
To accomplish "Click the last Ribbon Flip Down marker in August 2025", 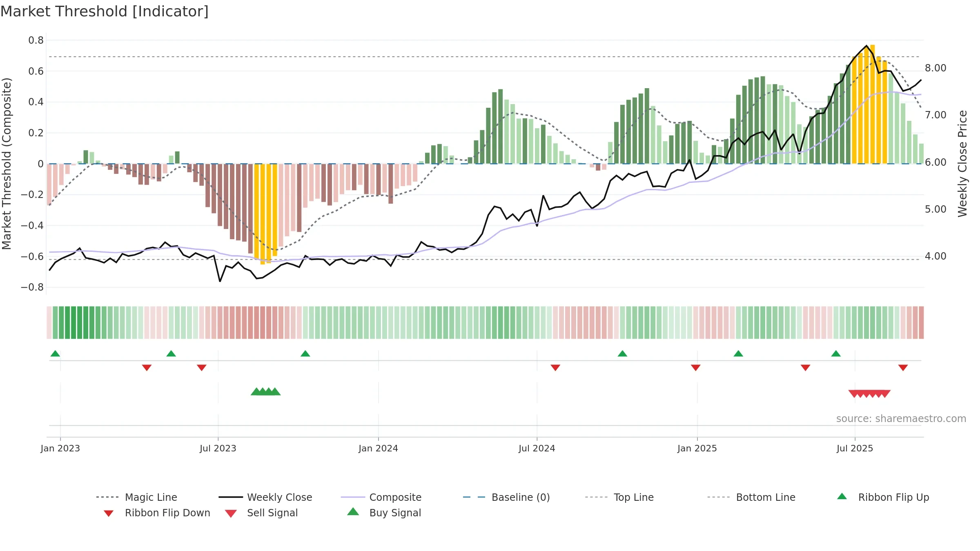I will coord(903,368).
